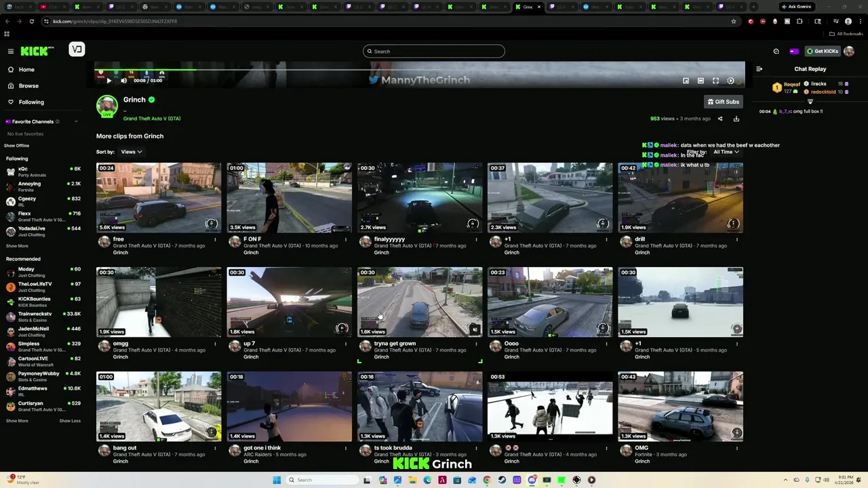Viewport: 868px width, 488px height.
Task: Select the active Grinch browser tab
Action: pyautogui.click(x=528, y=7)
